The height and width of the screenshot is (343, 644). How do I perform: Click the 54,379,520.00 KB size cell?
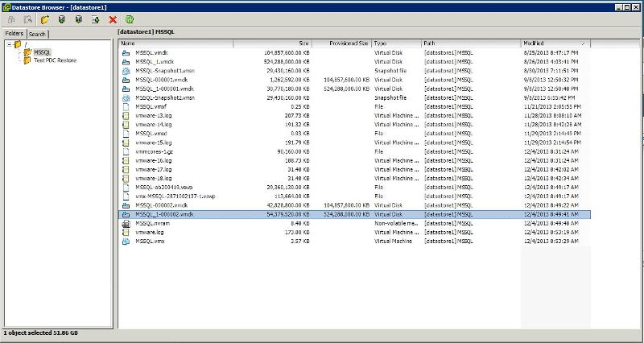coord(288,214)
